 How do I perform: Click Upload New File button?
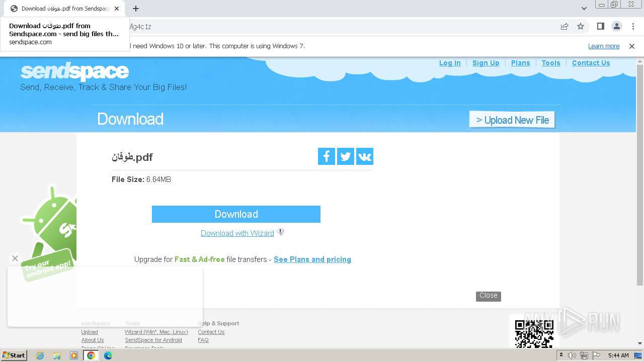click(x=512, y=120)
